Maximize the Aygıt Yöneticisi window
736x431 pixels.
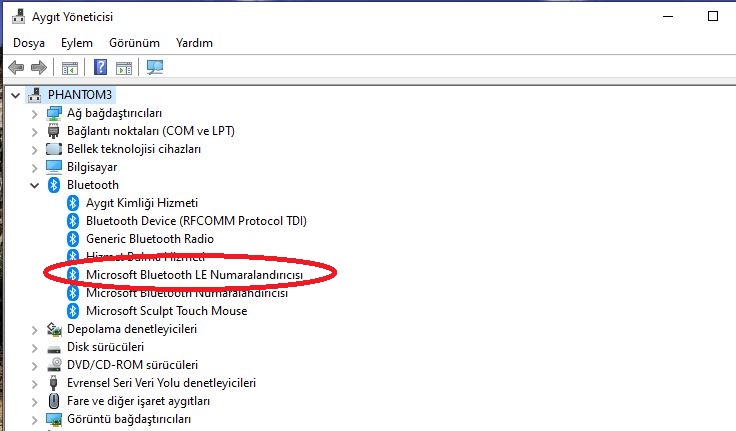(713, 16)
